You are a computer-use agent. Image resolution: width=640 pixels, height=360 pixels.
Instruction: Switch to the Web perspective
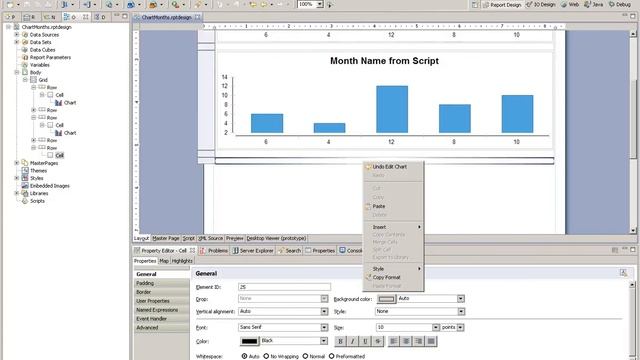(x=570, y=4)
